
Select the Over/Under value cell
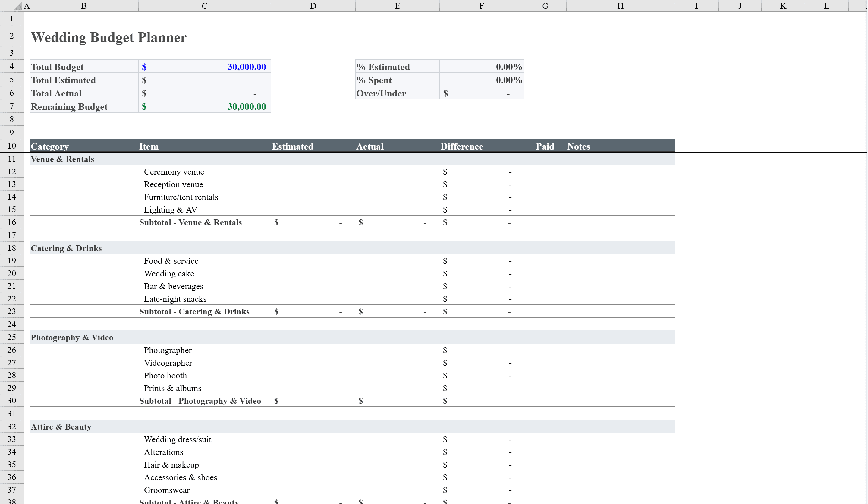pos(482,93)
